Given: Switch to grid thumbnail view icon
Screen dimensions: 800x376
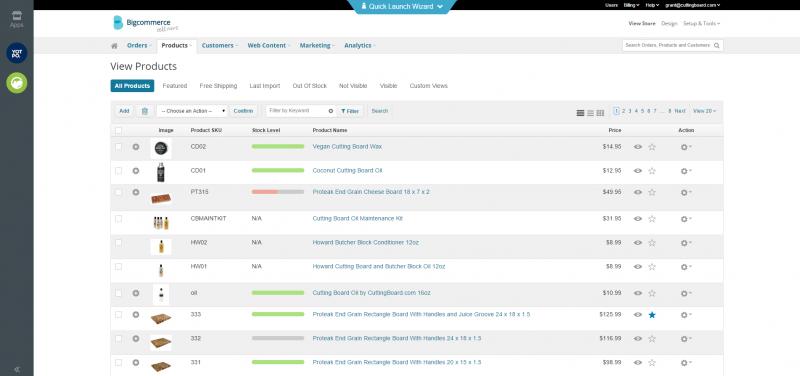Looking at the screenshot, I should tap(600, 113).
